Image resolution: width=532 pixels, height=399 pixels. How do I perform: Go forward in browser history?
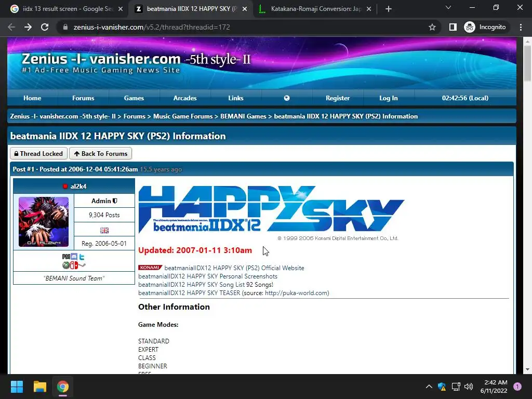(x=28, y=27)
